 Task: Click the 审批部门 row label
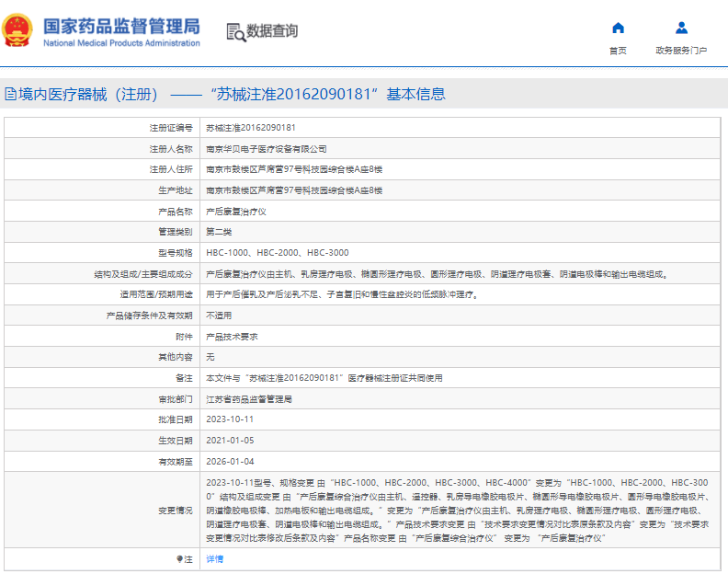click(175, 399)
